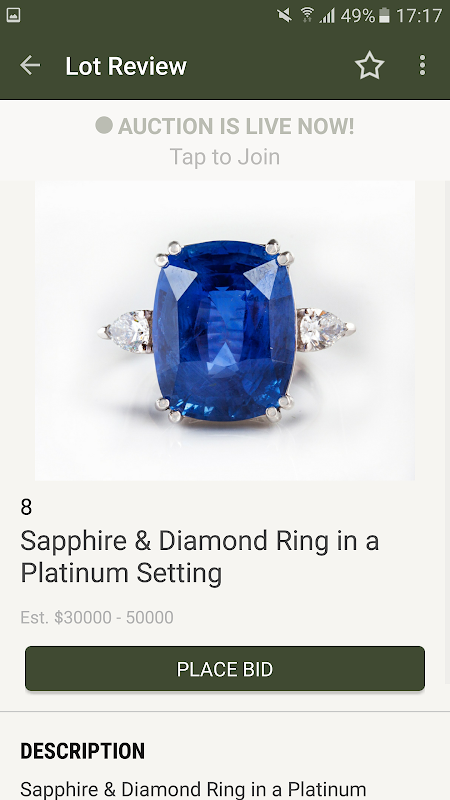Tap the Lot Review title
The height and width of the screenshot is (800, 450).
[x=126, y=66]
